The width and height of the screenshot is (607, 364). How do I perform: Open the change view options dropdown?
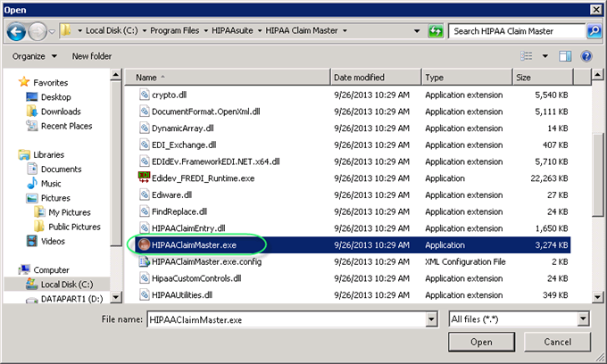pos(546,55)
